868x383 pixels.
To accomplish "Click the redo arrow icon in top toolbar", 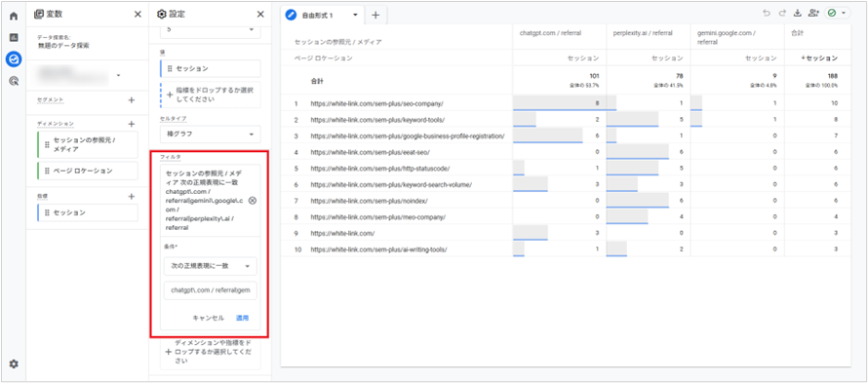I will pyautogui.click(x=782, y=14).
